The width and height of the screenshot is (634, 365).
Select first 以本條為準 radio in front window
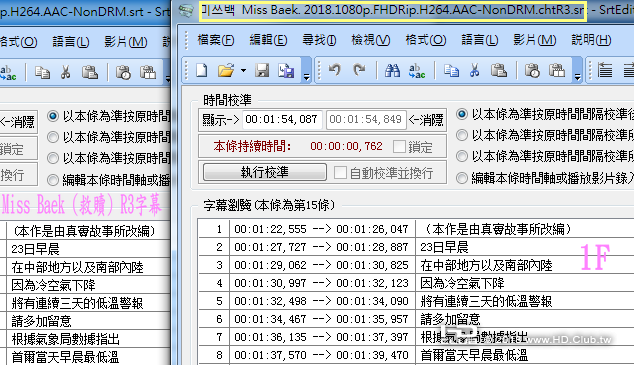tap(462, 114)
